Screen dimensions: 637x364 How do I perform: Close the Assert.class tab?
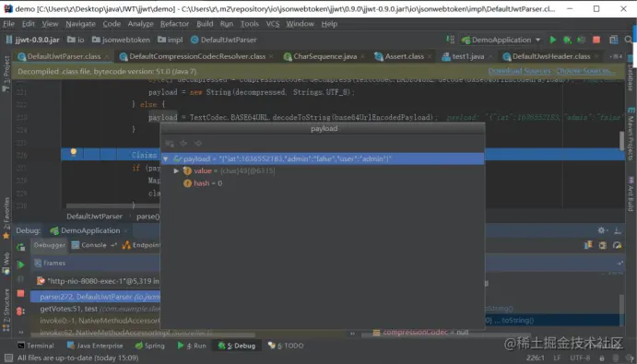pos(430,56)
